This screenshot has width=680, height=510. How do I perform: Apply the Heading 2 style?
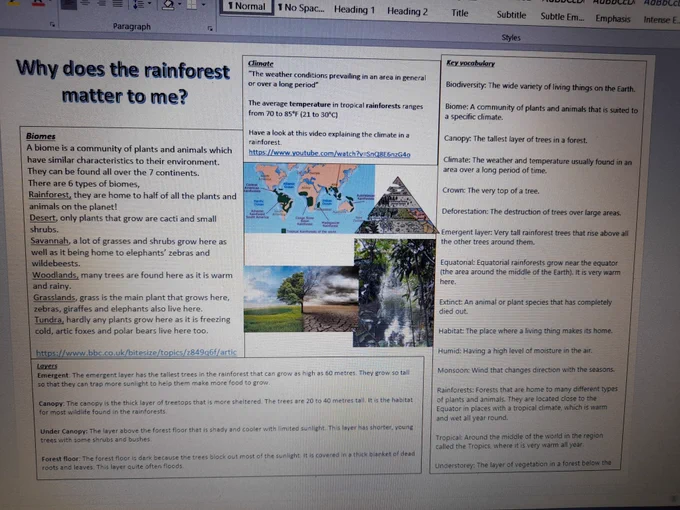tap(407, 11)
